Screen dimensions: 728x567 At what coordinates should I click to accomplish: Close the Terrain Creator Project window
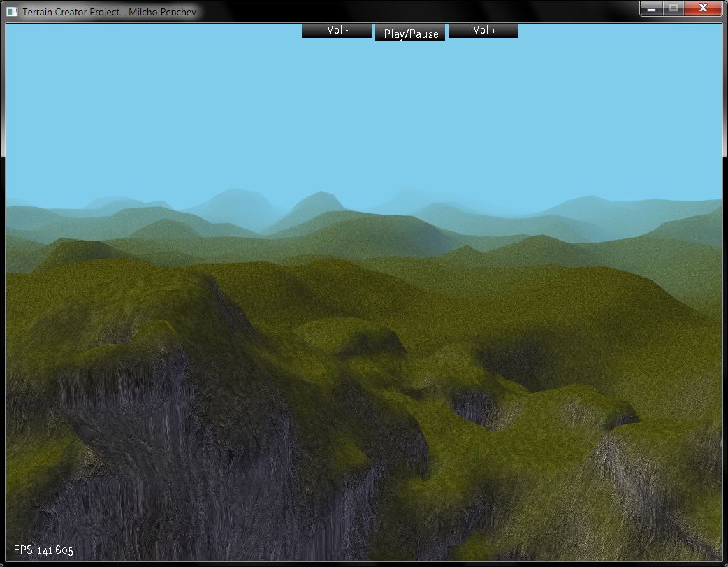(x=703, y=8)
